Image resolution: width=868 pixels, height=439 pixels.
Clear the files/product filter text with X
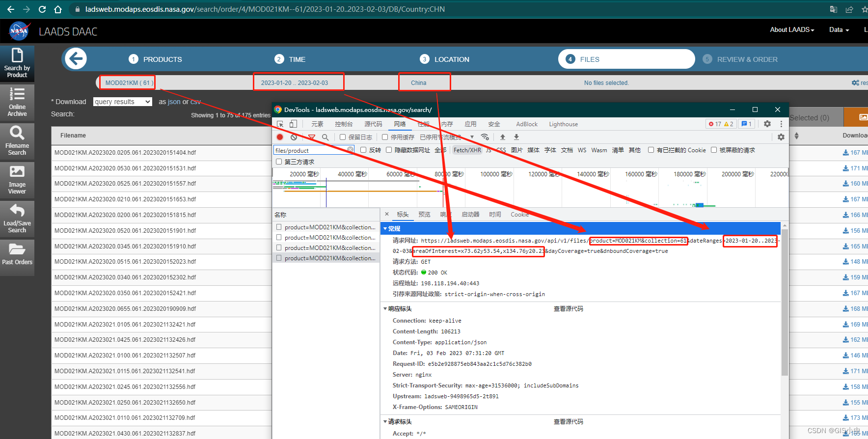tap(350, 150)
